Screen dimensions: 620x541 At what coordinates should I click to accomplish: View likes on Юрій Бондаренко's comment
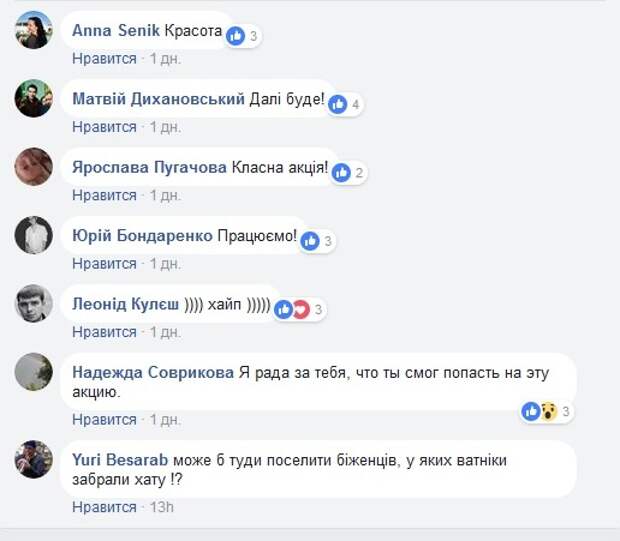click(x=318, y=241)
